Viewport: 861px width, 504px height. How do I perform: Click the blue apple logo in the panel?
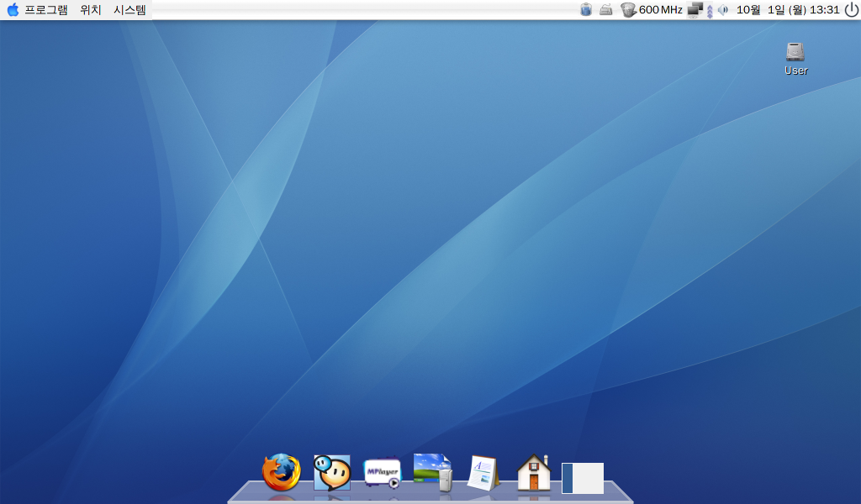point(13,9)
